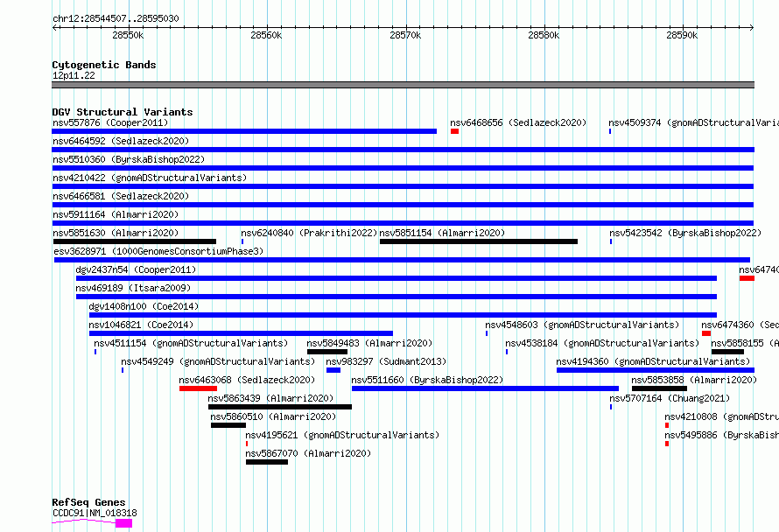Click nsv5510360 (ByrskaBishop2022) label

click(129, 159)
